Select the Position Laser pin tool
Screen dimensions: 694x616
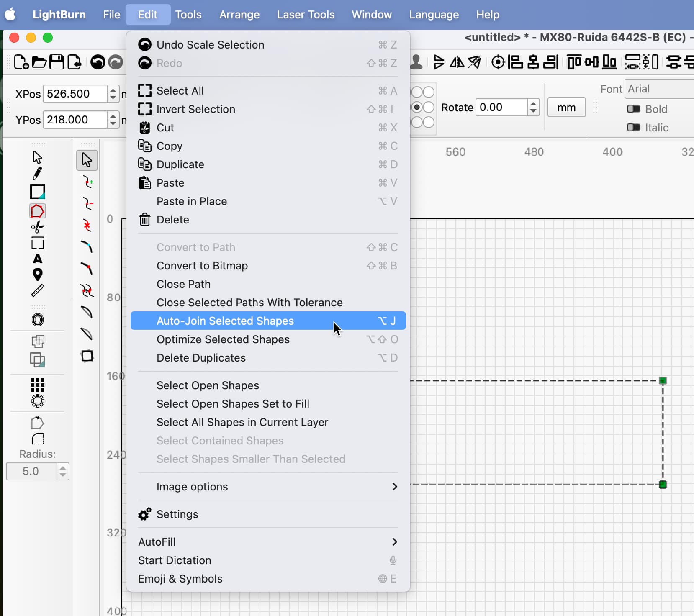(x=38, y=275)
